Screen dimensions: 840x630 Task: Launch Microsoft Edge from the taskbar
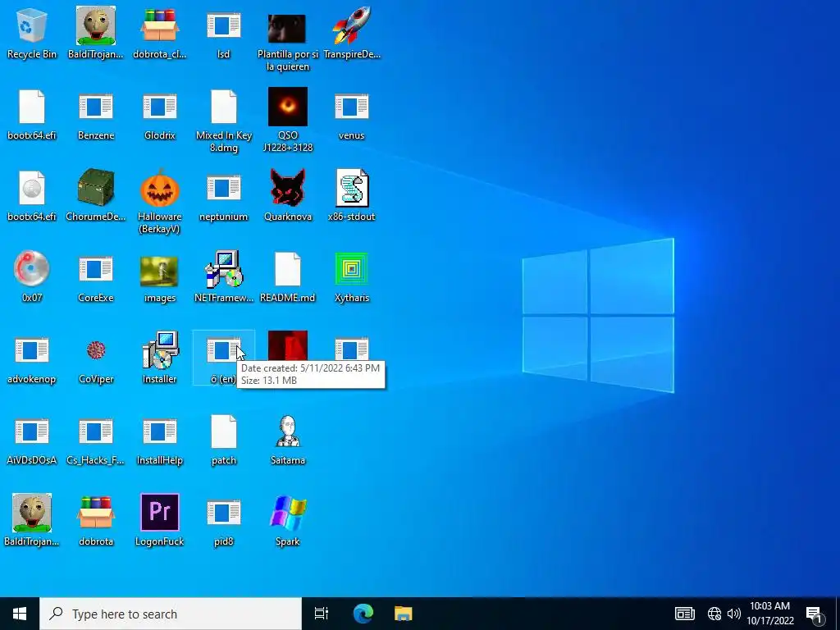[x=363, y=614]
